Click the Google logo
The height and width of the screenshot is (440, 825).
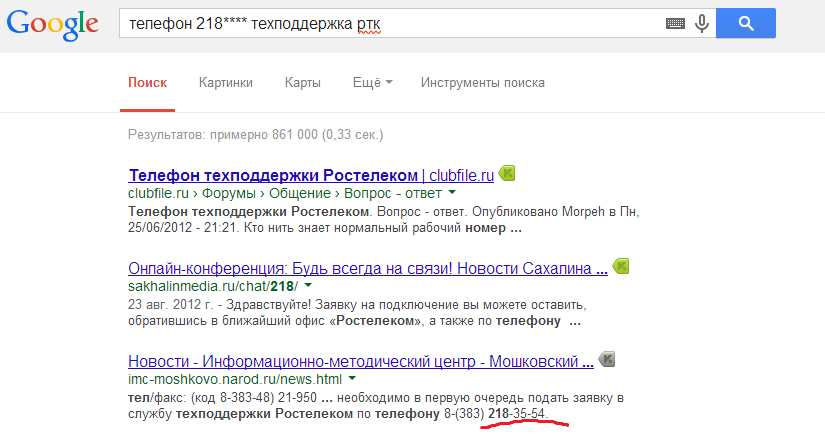pyautogui.click(x=53, y=24)
